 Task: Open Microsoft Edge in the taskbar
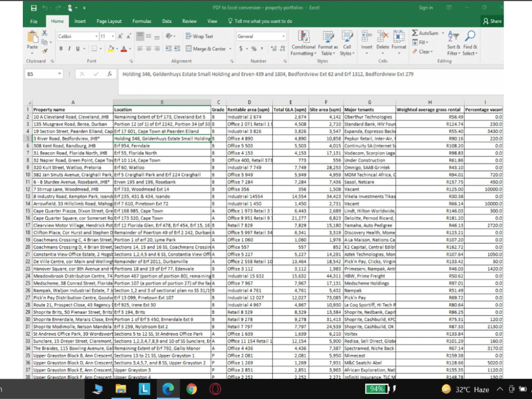coord(168,389)
